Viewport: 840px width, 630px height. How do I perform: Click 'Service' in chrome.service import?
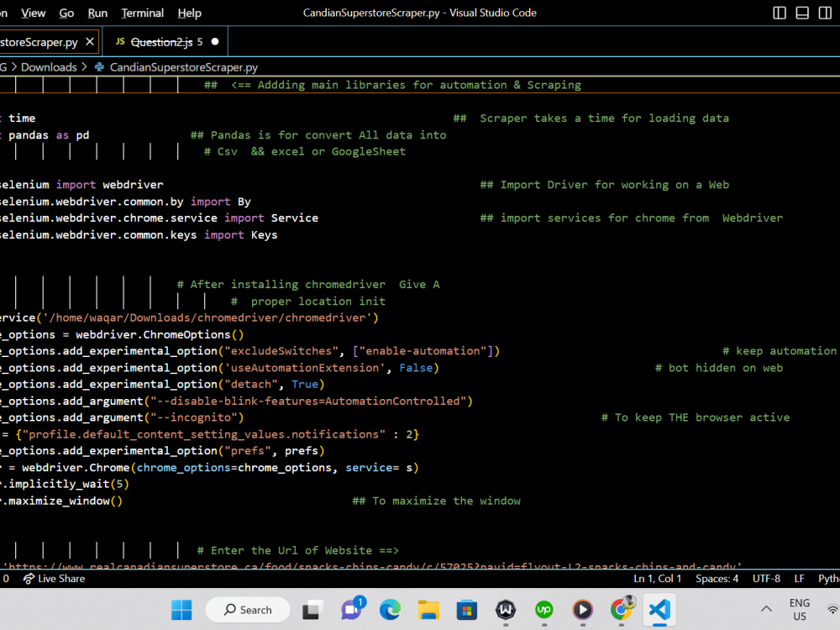[295, 218]
